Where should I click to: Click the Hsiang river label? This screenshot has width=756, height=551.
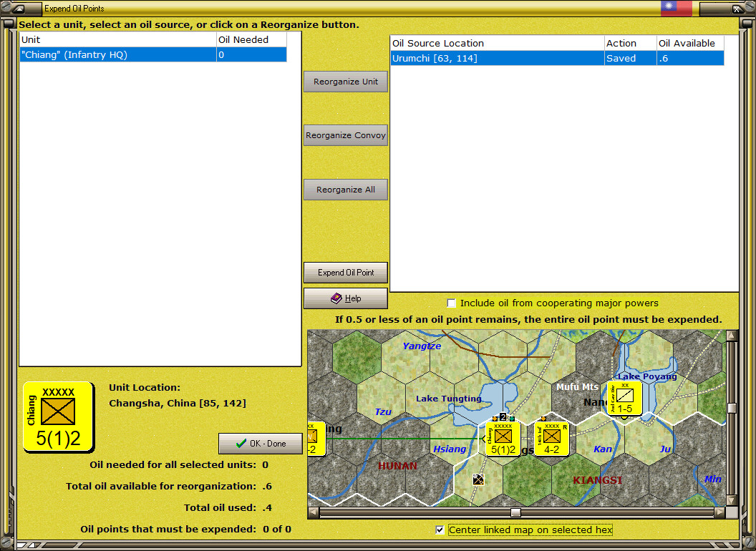pos(450,449)
